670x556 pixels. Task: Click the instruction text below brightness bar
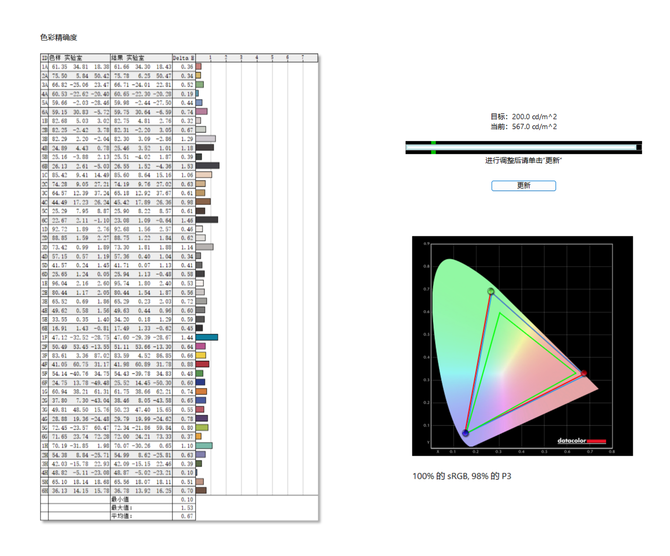click(523, 161)
